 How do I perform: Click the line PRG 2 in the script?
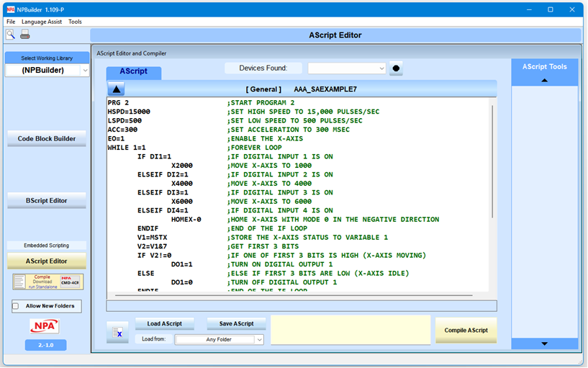(118, 103)
